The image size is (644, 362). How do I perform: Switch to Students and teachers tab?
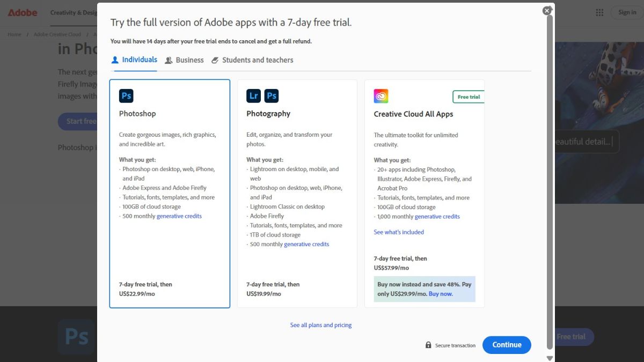252,60
